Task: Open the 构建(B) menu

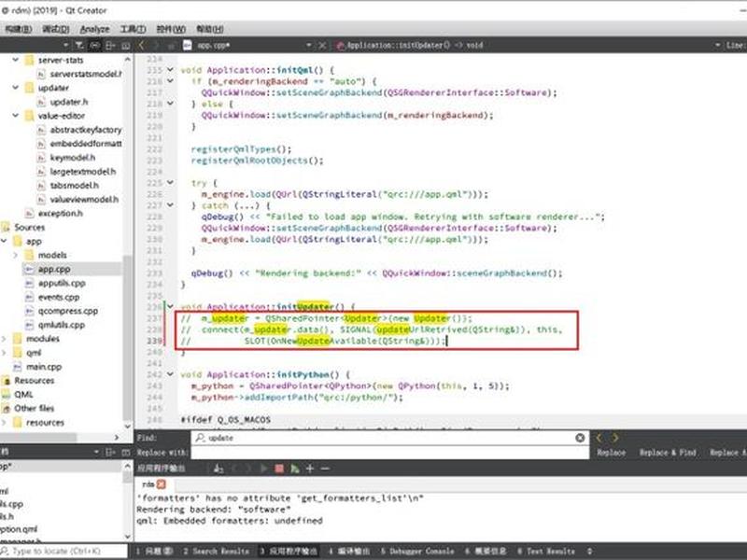Action: (x=18, y=29)
